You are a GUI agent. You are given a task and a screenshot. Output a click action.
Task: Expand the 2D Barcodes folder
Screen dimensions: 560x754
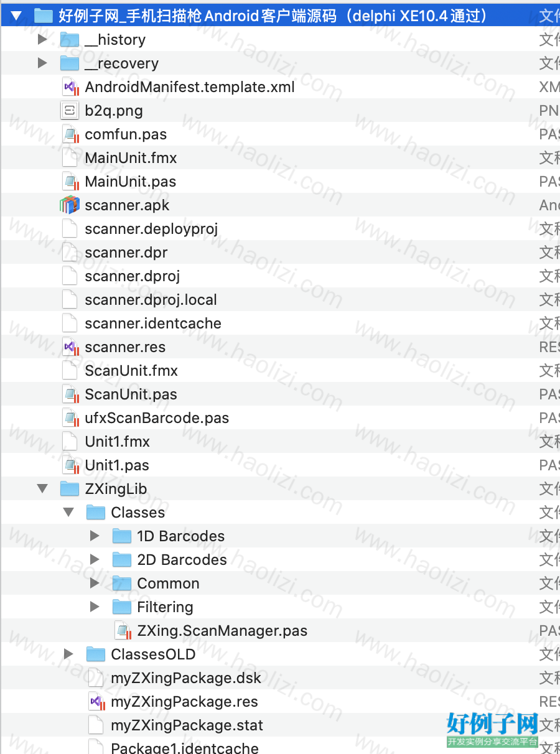coord(95,560)
